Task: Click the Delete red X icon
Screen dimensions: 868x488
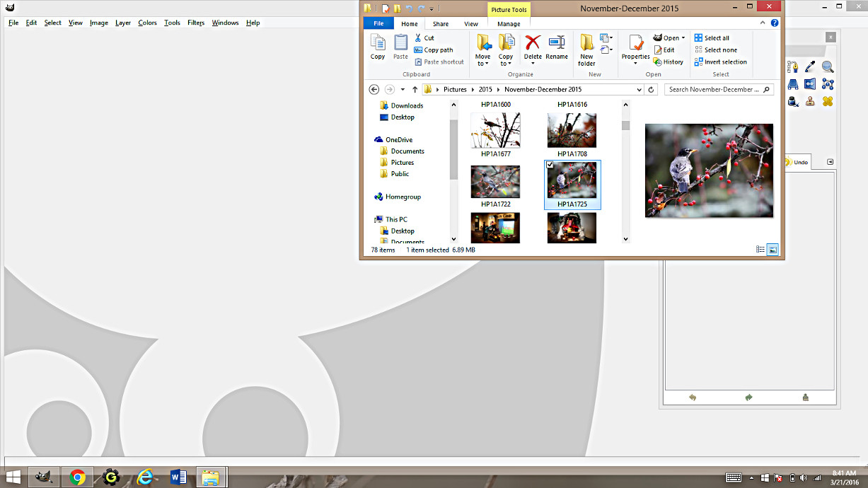Action: [533, 43]
